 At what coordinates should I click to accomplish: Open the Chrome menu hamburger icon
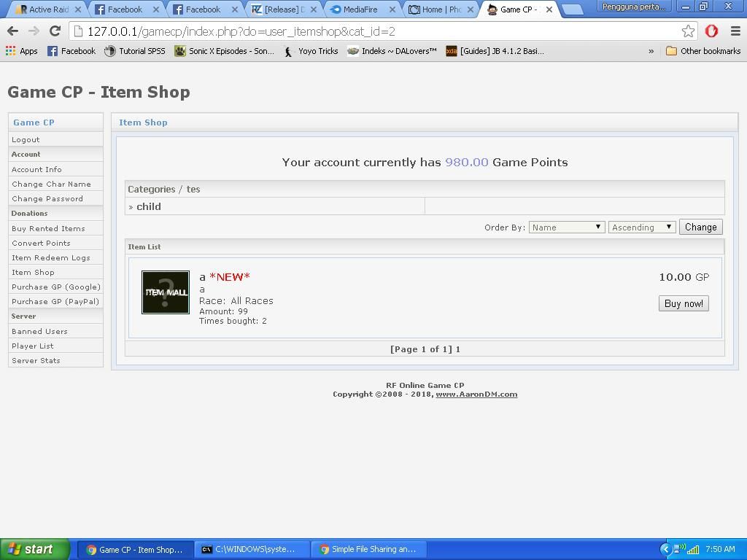tap(735, 31)
